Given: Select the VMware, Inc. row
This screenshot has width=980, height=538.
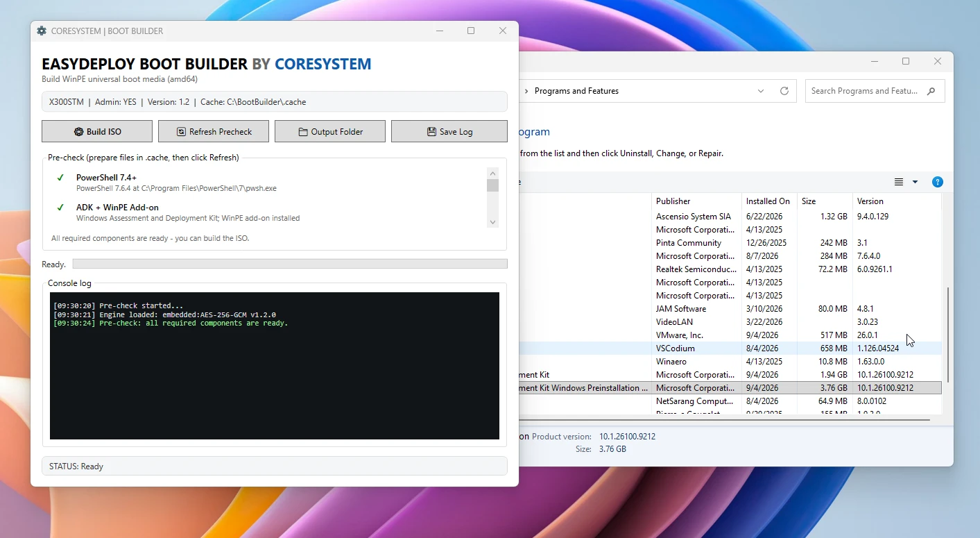Looking at the screenshot, I should tap(730, 335).
